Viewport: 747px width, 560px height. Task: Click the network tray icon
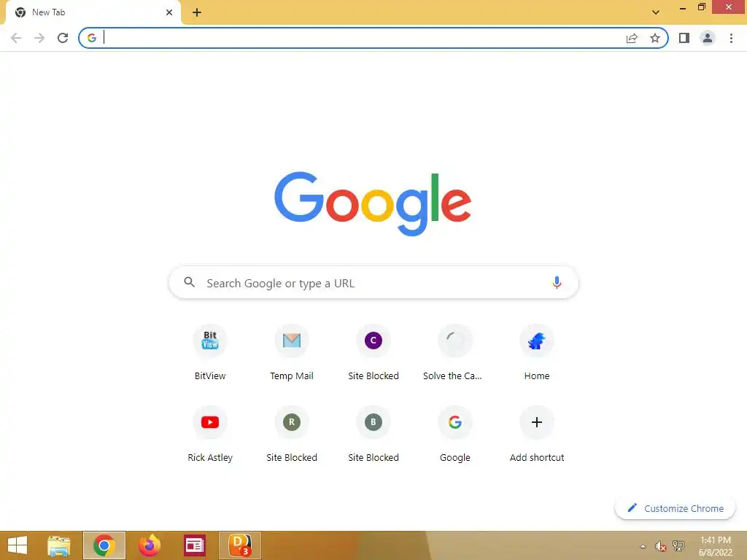pos(678,546)
